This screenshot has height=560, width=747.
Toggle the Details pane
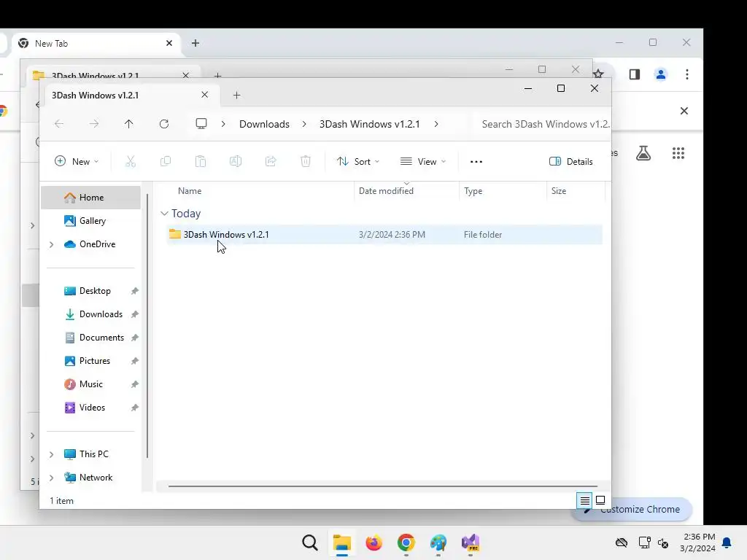tap(570, 161)
